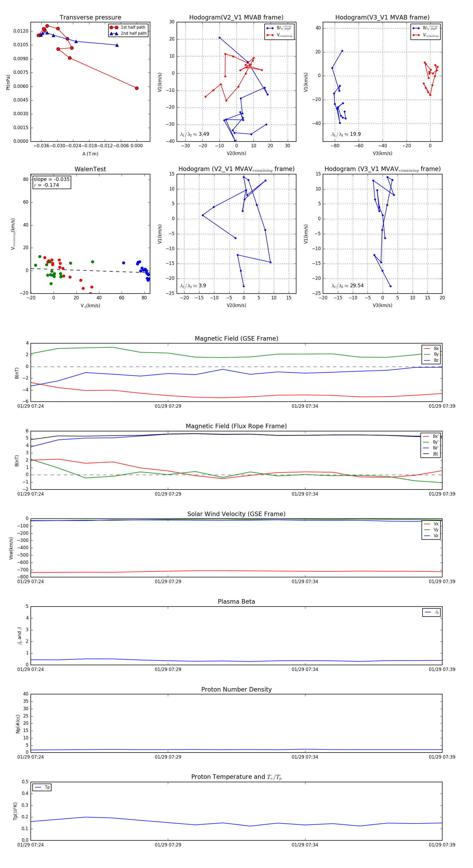Click the rightmost red point in Transverse pressure plot
The height and width of the screenshot is (868, 473).
point(137,88)
